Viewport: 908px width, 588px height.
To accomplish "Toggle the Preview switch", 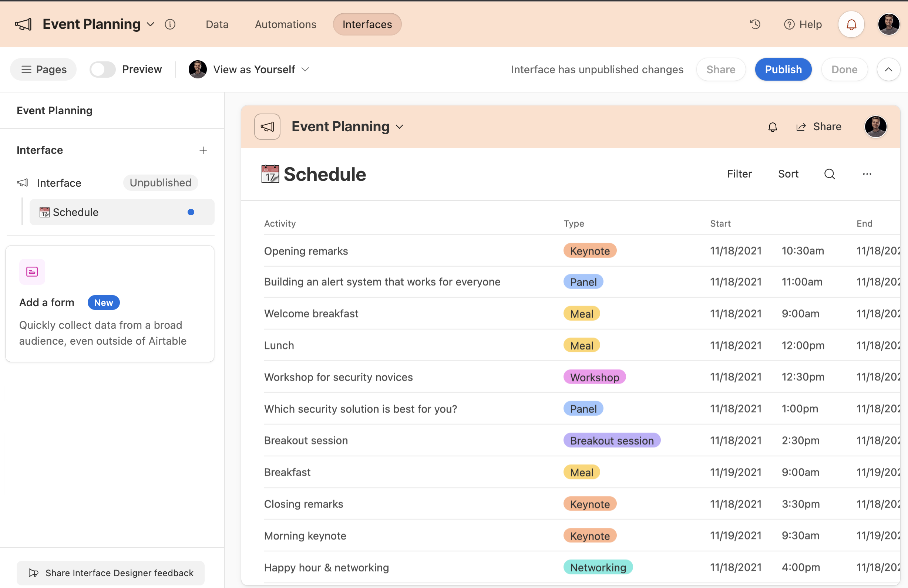I will pyautogui.click(x=102, y=70).
